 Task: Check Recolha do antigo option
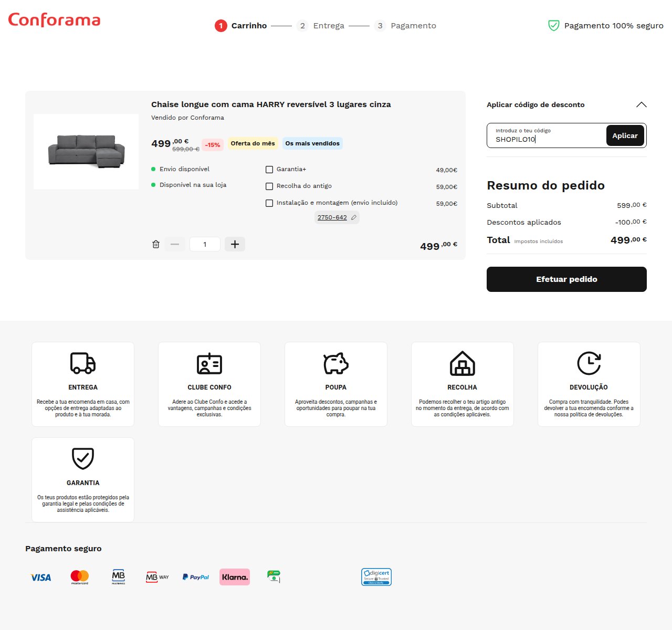269,186
